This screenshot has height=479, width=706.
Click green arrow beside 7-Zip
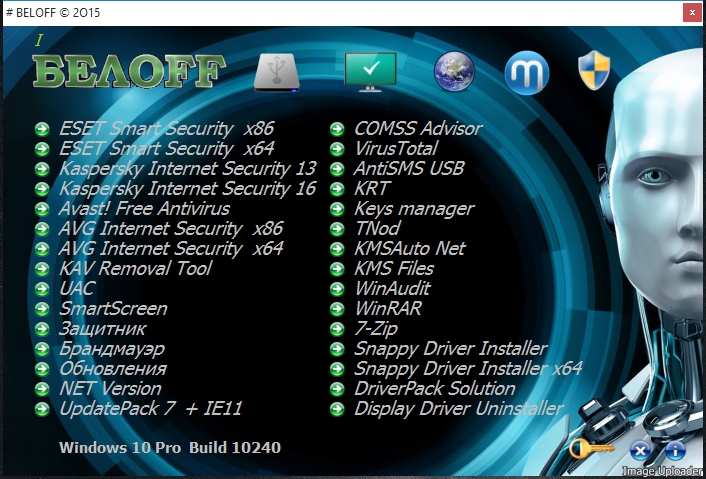[x=337, y=329]
